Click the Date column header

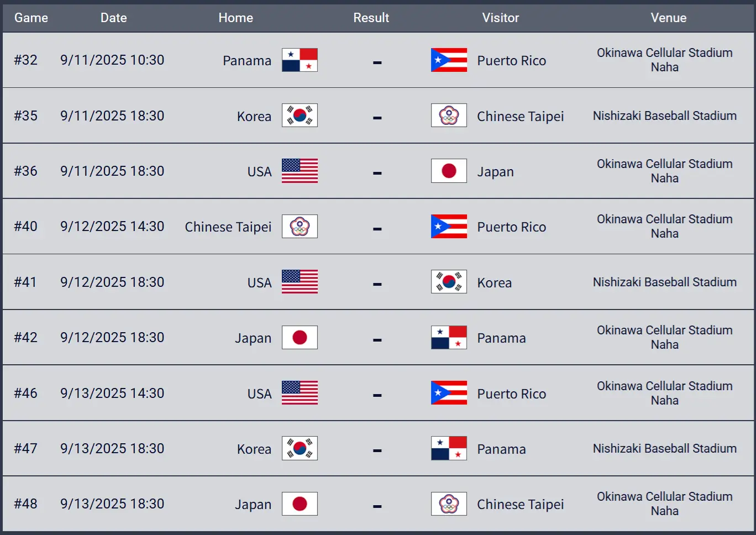[x=114, y=18]
